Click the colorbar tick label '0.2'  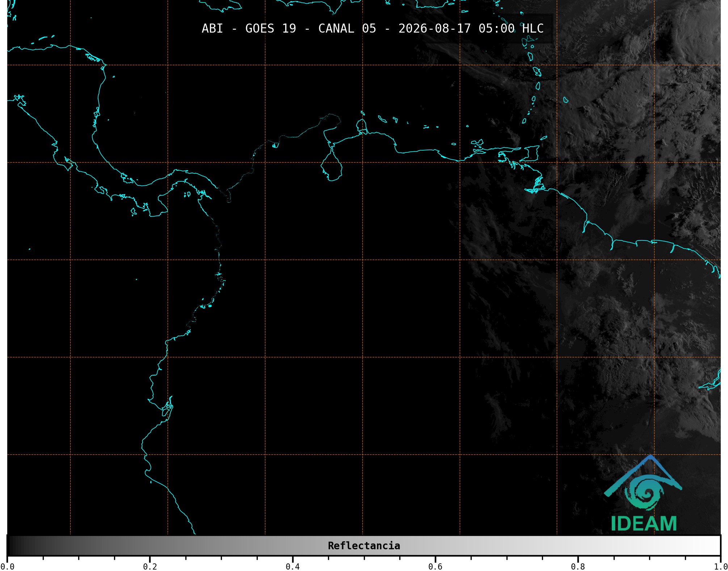[150, 567]
